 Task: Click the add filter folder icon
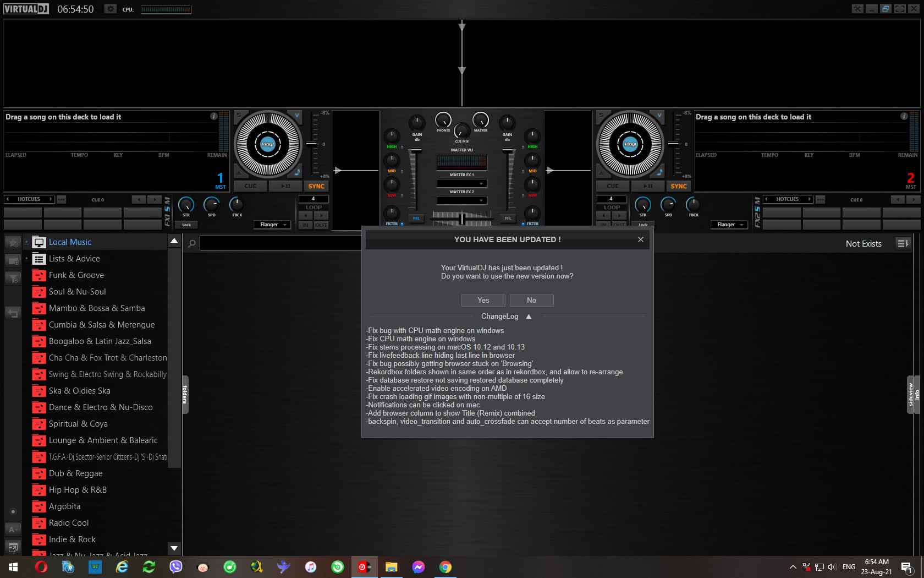(13, 279)
